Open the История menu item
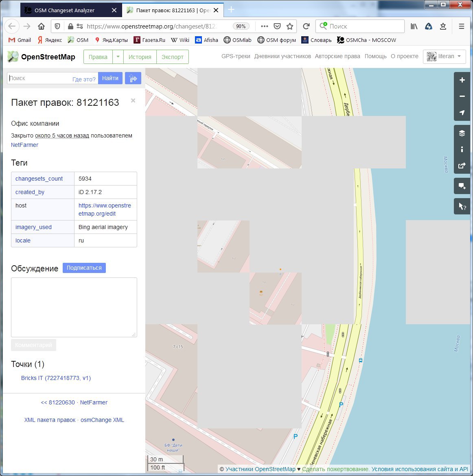The image size is (473, 476). coord(140,57)
